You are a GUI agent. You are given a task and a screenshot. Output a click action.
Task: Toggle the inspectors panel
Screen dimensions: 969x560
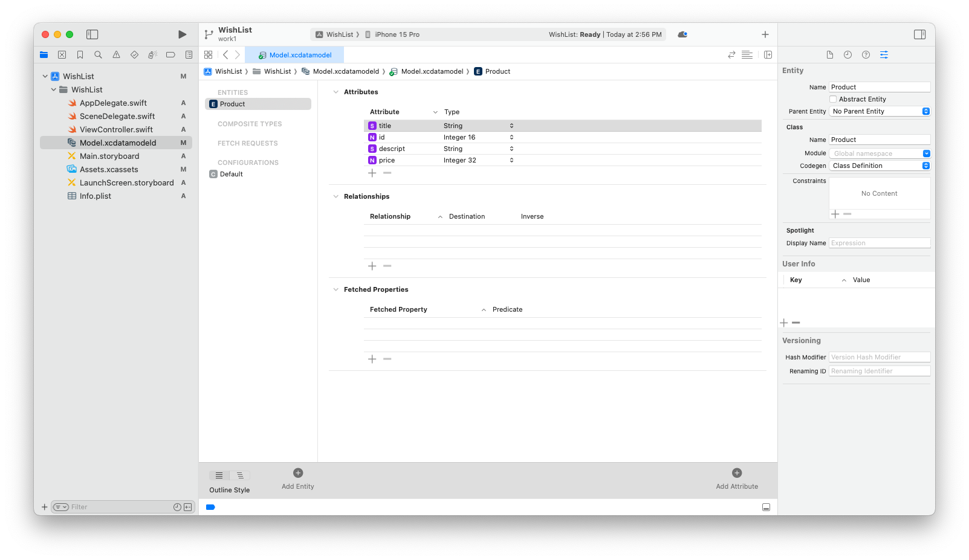(x=920, y=34)
